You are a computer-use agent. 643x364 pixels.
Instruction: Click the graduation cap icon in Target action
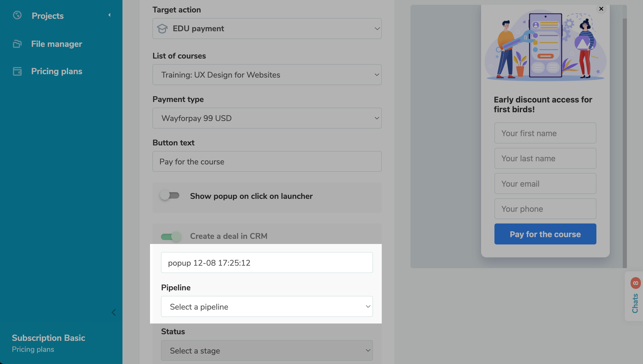pyautogui.click(x=162, y=29)
